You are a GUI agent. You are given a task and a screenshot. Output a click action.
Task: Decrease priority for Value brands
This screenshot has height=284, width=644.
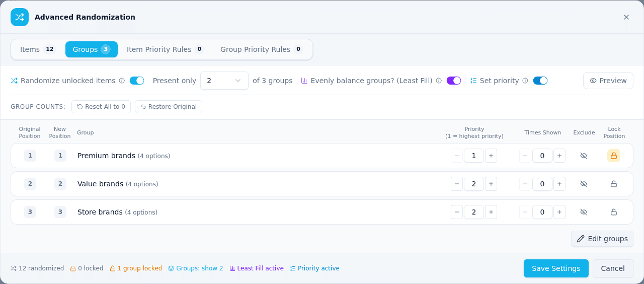(x=457, y=184)
